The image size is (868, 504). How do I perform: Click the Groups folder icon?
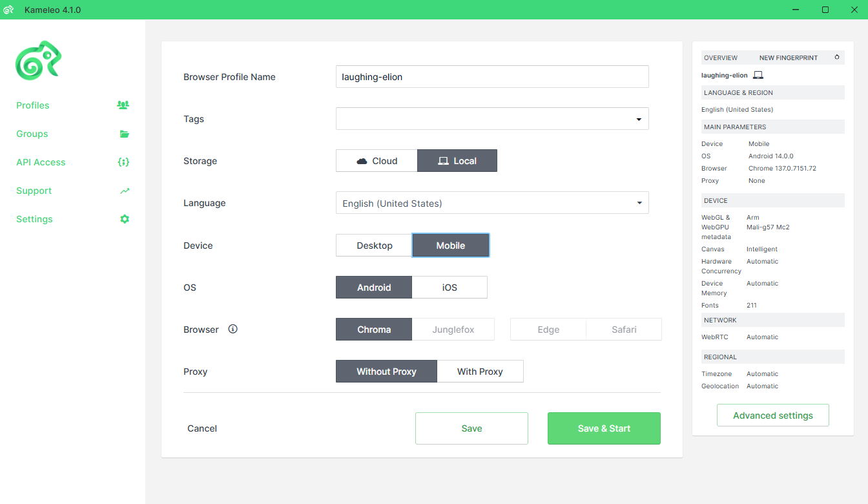pyautogui.click(x=125, y=134)
